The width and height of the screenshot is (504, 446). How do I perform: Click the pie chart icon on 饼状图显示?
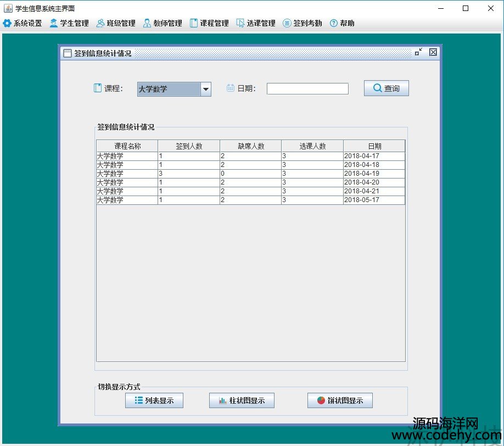(321, 400)
